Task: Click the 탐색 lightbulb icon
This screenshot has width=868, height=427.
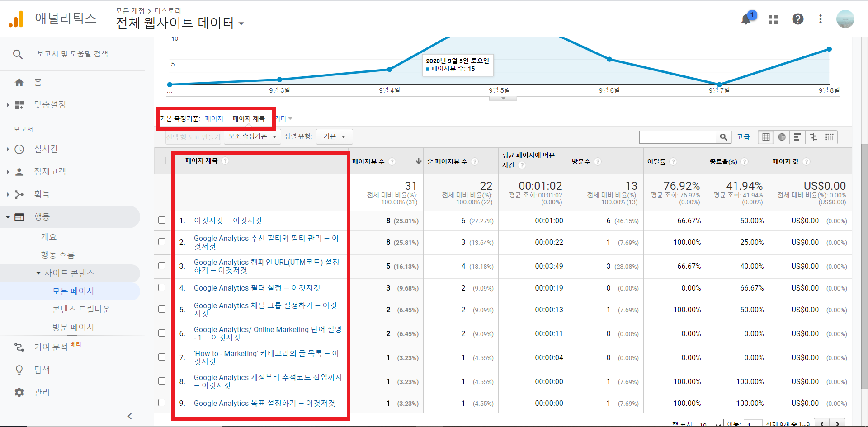Action: 19,370
